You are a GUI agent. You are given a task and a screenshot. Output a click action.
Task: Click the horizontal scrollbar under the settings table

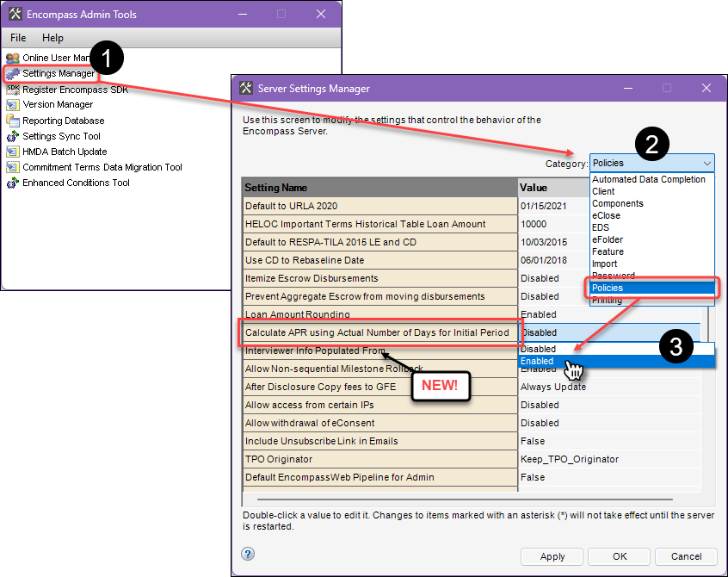(465, 499)
